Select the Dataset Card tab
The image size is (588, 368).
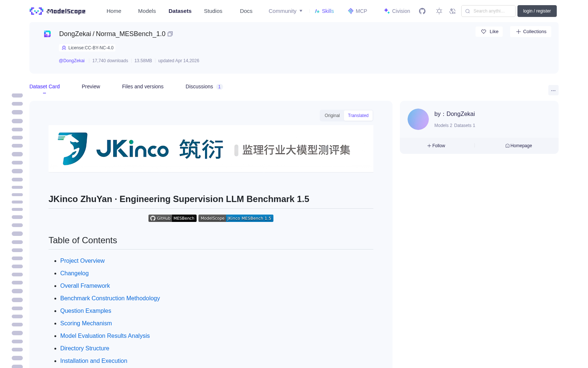[x=44, y=86]
